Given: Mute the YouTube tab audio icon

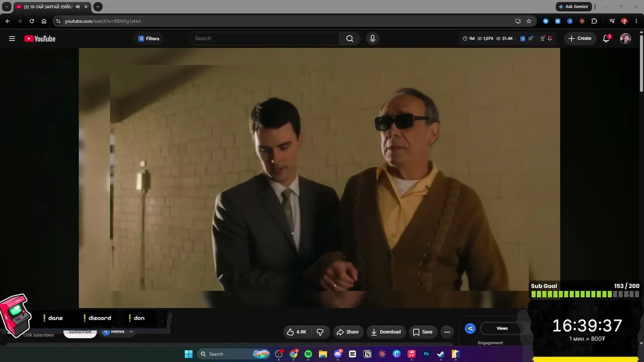Looking at the screenshot, I should point(77,7).
